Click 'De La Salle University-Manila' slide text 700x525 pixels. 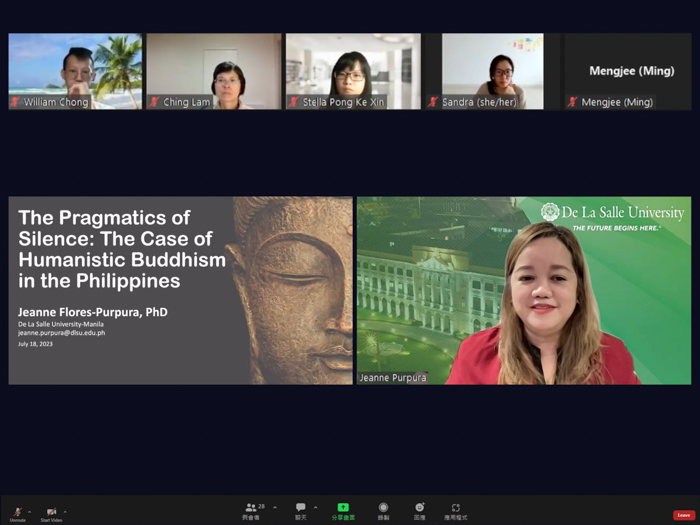pyautogui.click(x=61, y=324)
